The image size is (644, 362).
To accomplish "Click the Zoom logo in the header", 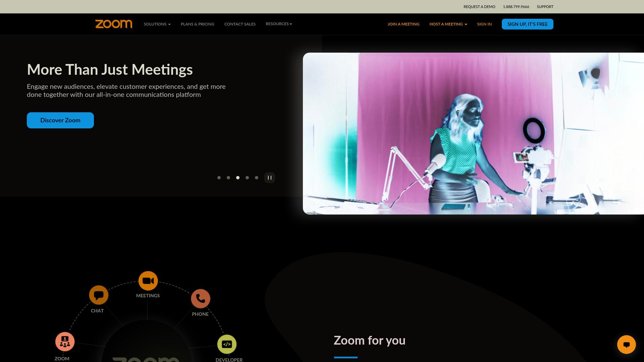I will tap(114, 24).
